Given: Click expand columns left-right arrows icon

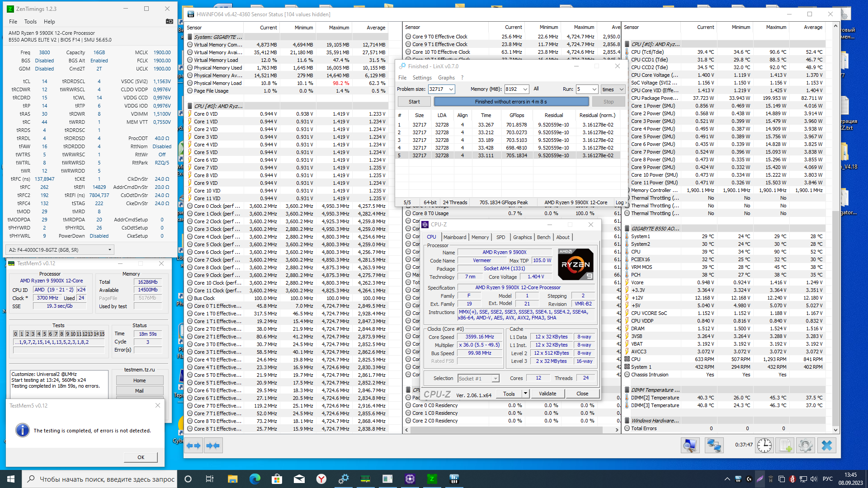Looking at the screenshot, I should (194, 446).
